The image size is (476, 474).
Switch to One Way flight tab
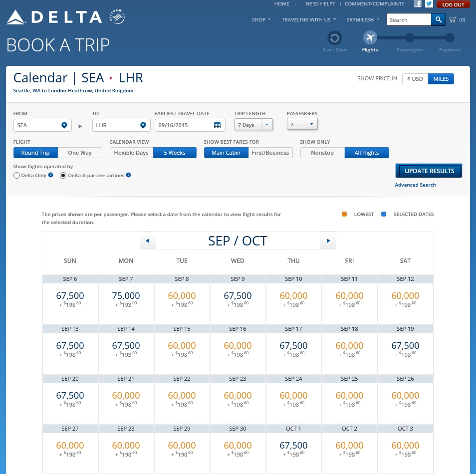point(80,153)
